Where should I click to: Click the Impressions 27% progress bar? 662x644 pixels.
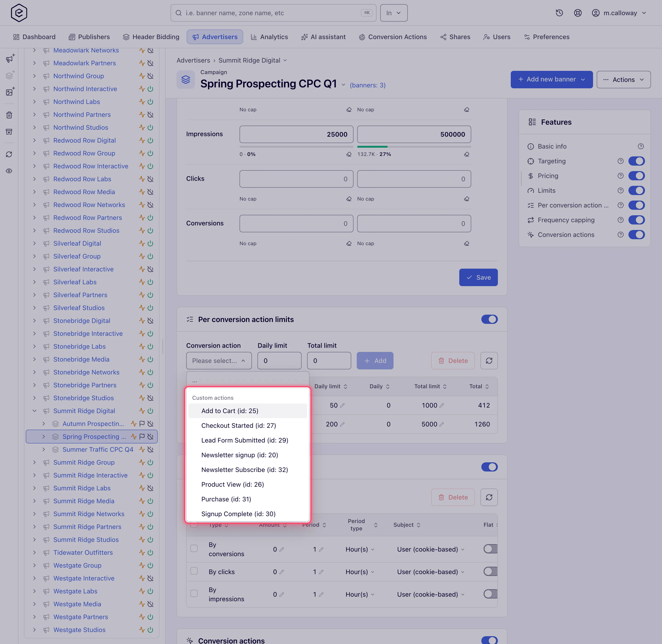tap(414, 147)
